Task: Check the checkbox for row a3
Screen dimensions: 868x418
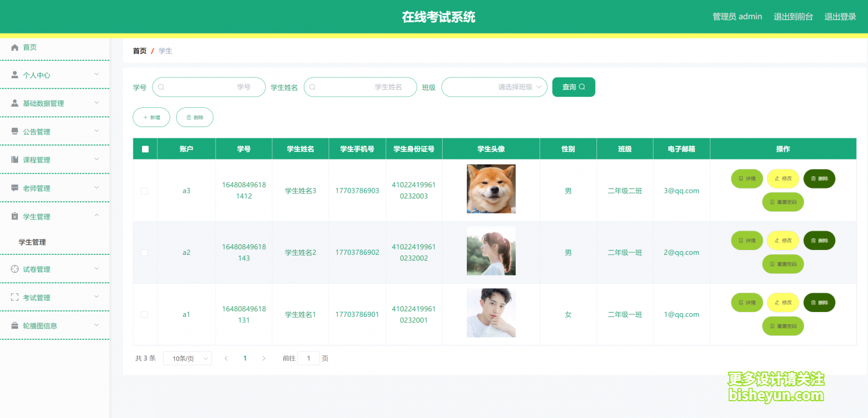Action: click(x=144, y=191)
